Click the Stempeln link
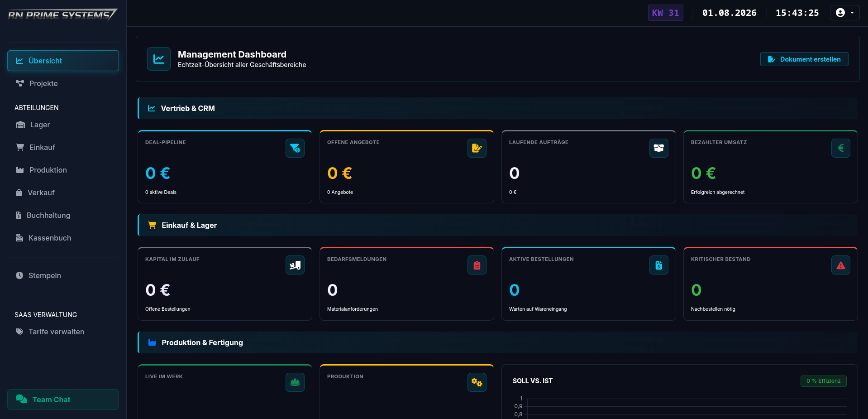Viewport: 868px width, 419px height. (x=63, y=275)
